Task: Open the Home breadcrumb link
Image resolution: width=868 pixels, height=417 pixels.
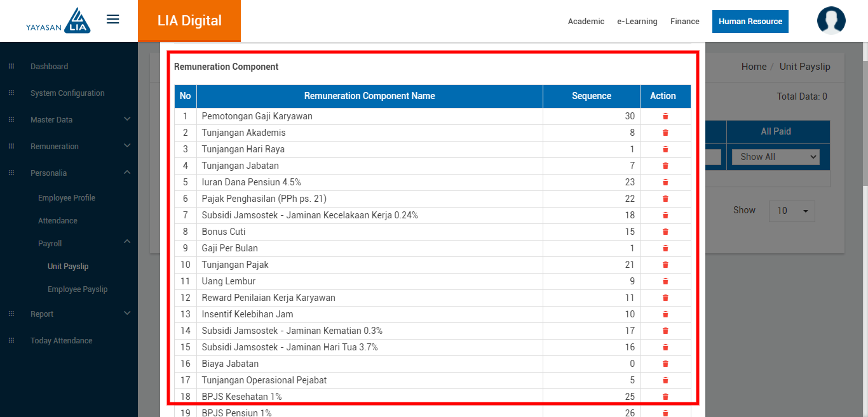Action: point(754,67)
